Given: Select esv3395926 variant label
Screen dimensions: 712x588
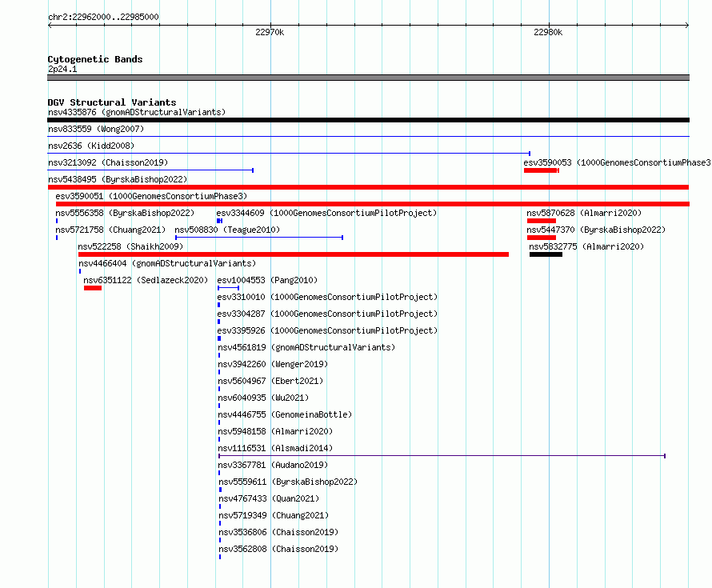Looking at the screenshot, I should [x=327, y=330].
